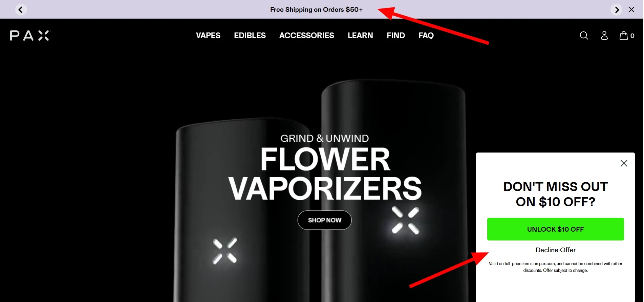The width and height of the screenshot is (644, 302).
Task: Select the Decline Offer link
Action: [x=555, y=250]
